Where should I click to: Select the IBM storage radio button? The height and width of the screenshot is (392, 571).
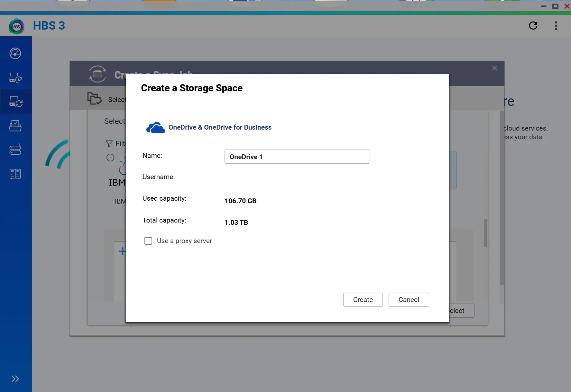(110, 158)
